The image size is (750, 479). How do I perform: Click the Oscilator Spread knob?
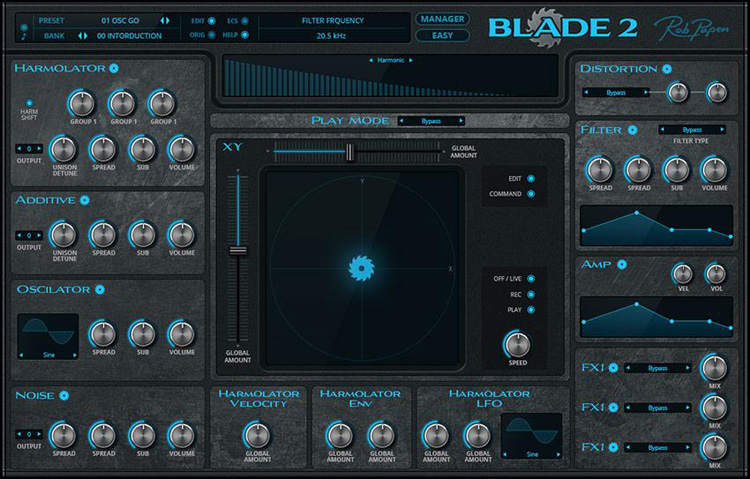pos(103,334)
